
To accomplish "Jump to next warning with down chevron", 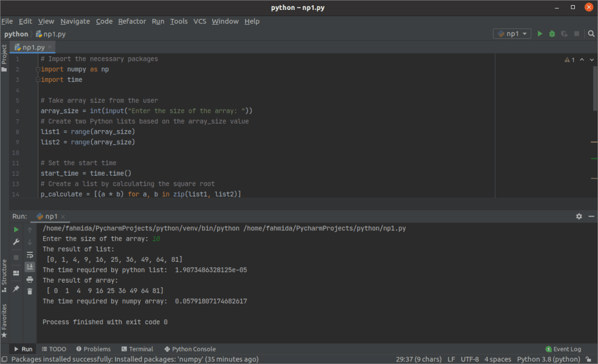I will click(592, 60).
